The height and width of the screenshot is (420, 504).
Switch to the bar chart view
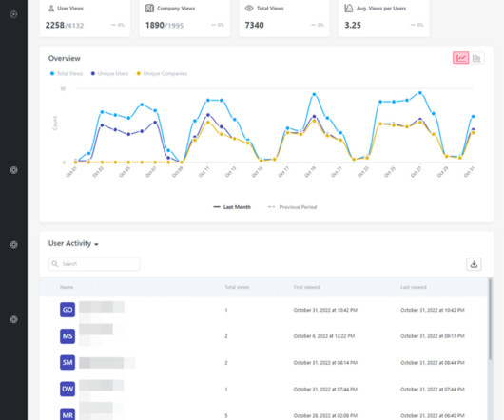476,58
